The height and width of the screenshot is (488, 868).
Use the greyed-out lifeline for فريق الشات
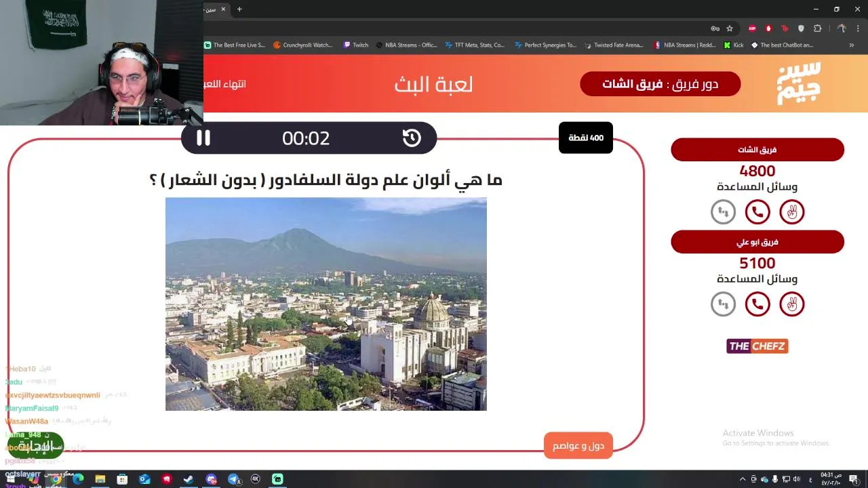coord(723,212)
